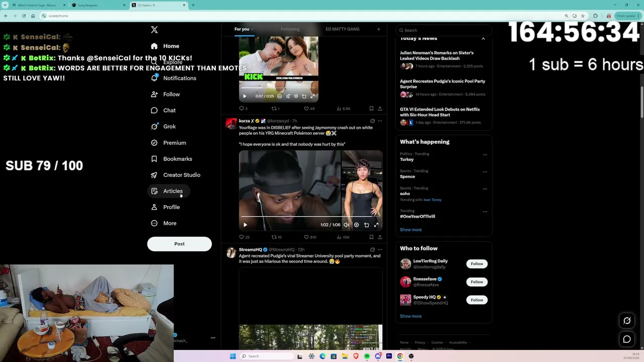644x362 pixels.
Task: Toggle fullscreen on korza's video
Action: click(376, 225)
